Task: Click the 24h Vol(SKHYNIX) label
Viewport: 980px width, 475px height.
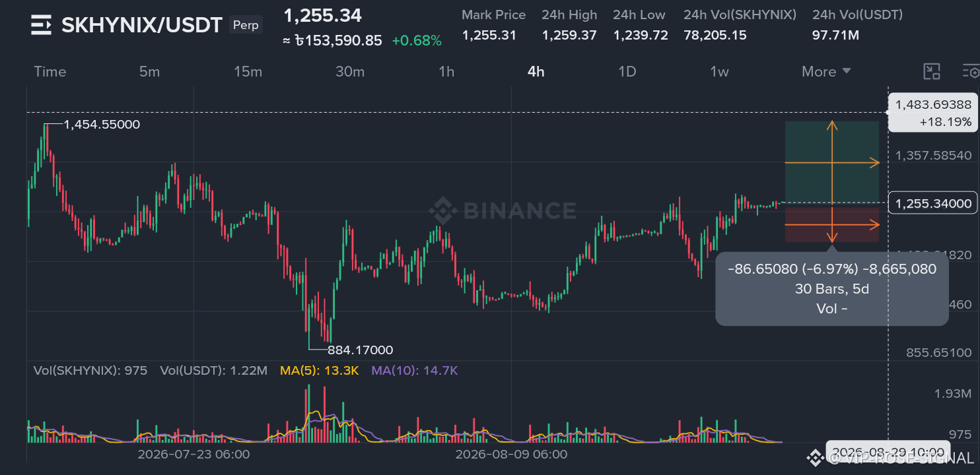Action: (x=740, y=15)
